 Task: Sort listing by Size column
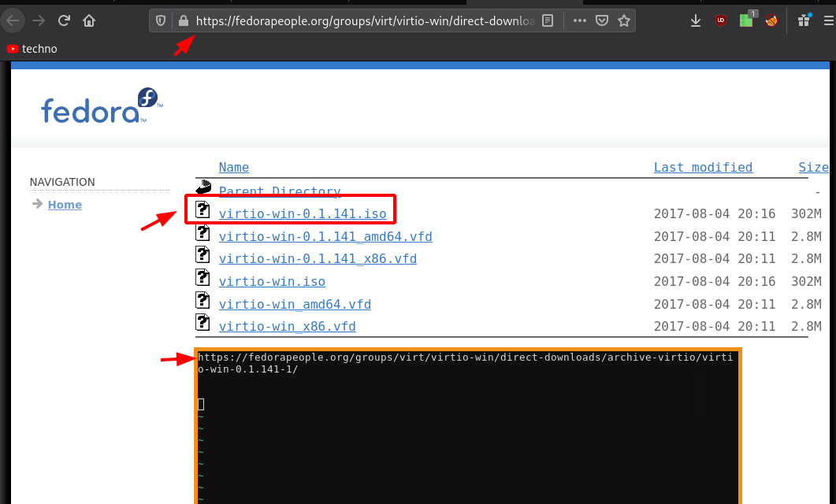tap(813, 167)
